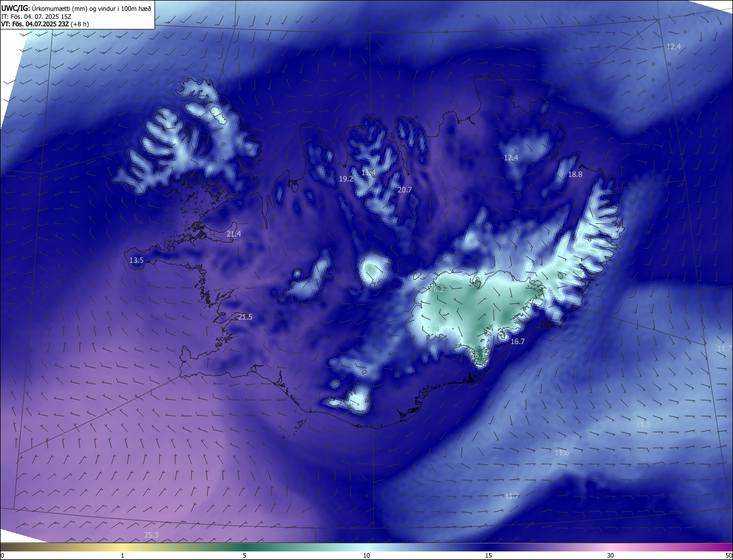
Task: Select the 21.4 value label
Action: [234, 234]
